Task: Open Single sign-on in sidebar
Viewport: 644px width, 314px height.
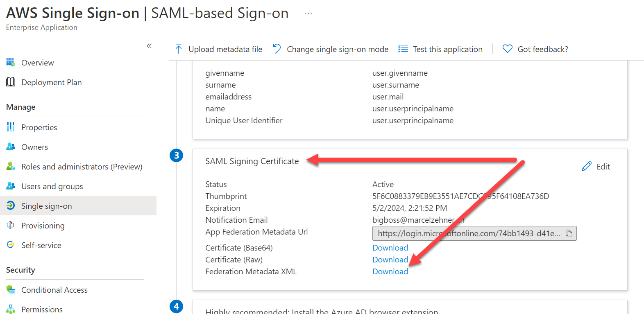Action: point(46,206)
